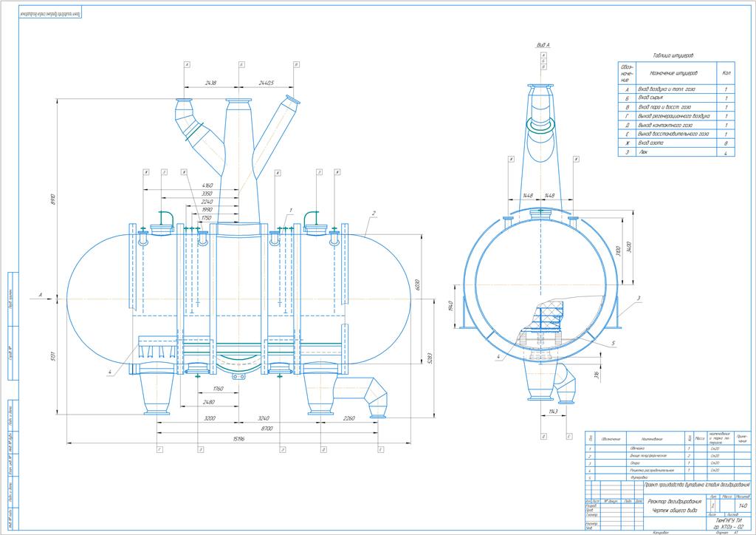Select the 3350 dimension value

click(207, 194)
